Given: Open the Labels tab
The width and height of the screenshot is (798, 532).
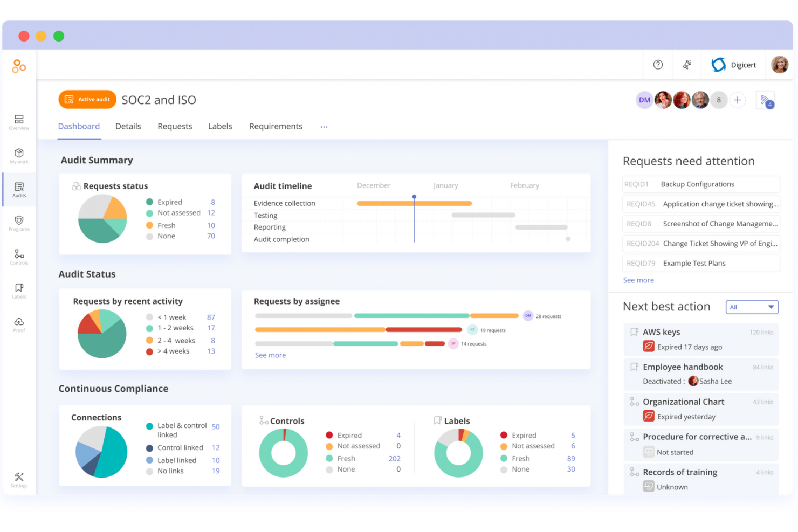Looking at the screenshot, I should pyautogui.click(x=220, y=126).
